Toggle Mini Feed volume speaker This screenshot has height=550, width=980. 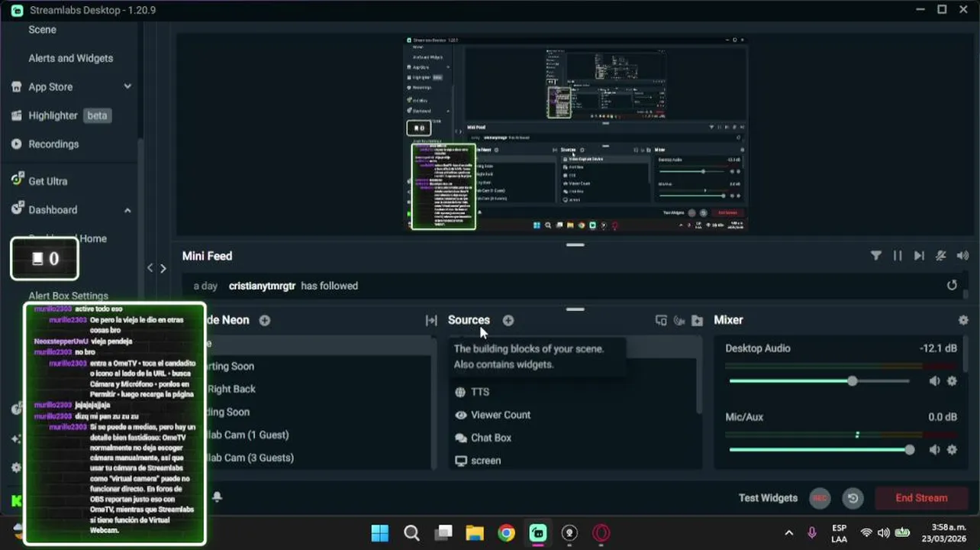[962, 256]
